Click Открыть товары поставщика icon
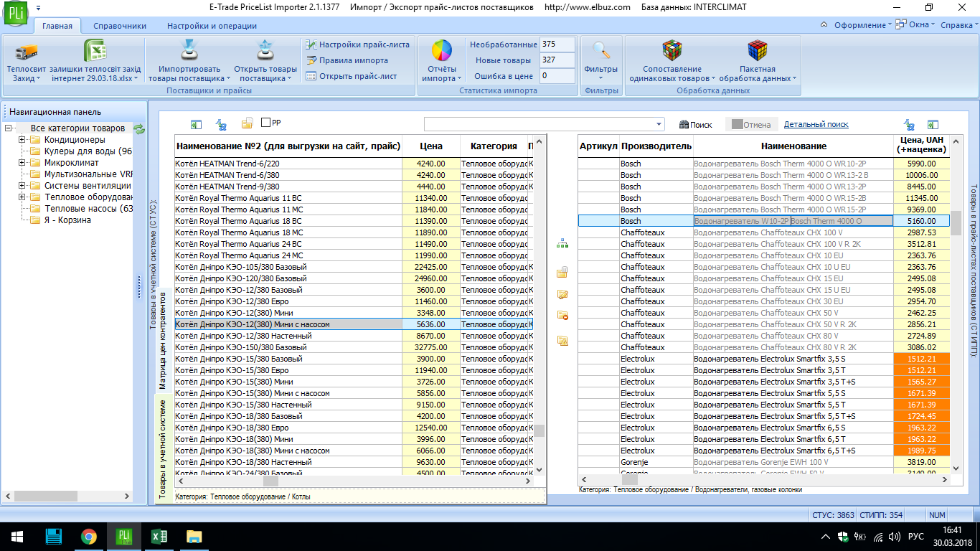Image resolution: width=980 pixels, height=551 pixels. [x=265, y=52]
